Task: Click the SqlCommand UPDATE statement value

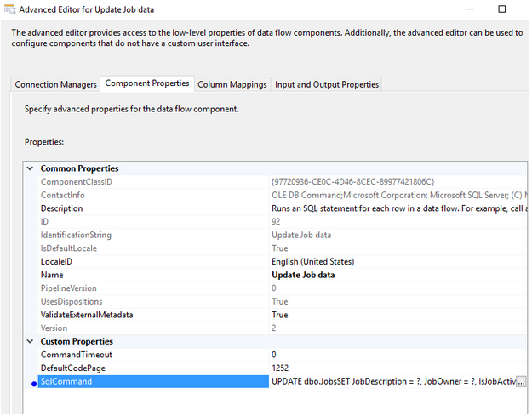Action: (x=393, y=381)
